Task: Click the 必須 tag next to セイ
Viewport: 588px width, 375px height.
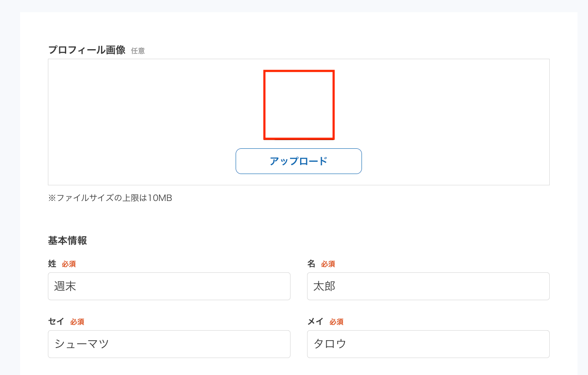Action: [x=77, y=322]
